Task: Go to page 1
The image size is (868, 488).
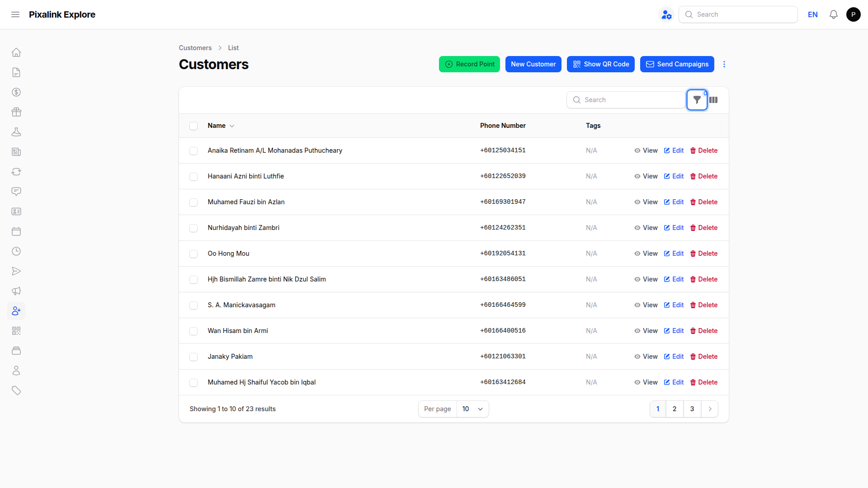Action: point(658,409)
